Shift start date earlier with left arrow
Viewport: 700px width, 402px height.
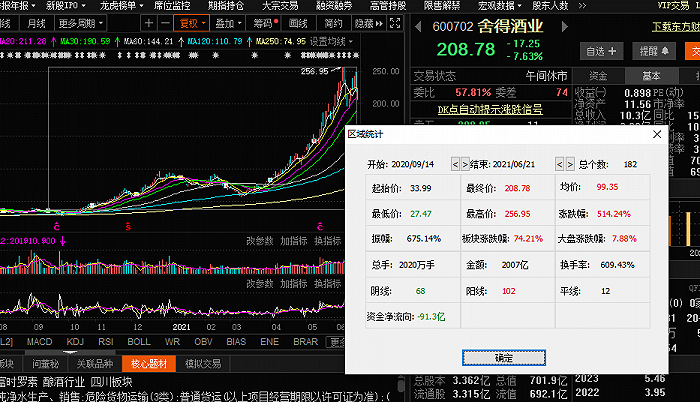click(455, 164)
